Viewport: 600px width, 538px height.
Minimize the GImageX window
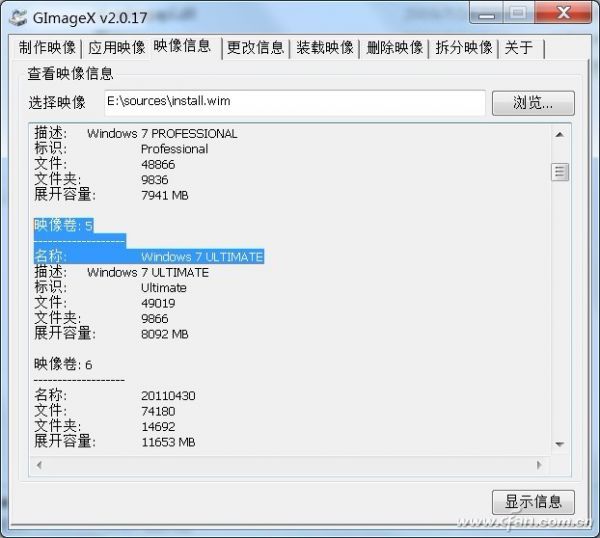487,14
